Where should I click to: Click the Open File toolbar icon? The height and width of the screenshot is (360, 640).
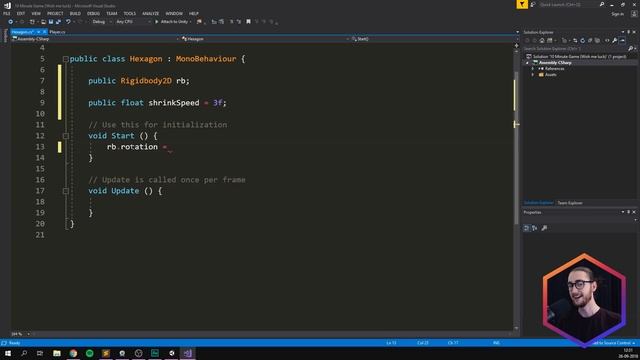43,22
